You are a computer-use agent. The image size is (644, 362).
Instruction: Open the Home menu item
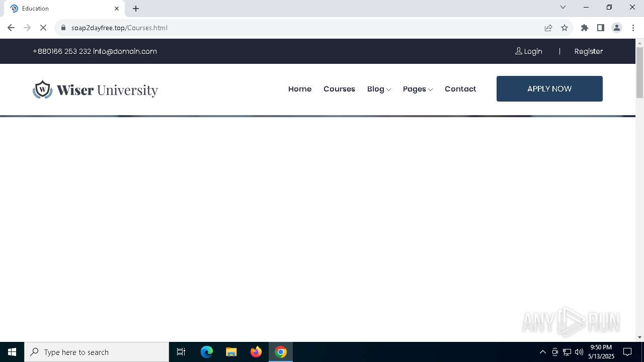[300, 89]
